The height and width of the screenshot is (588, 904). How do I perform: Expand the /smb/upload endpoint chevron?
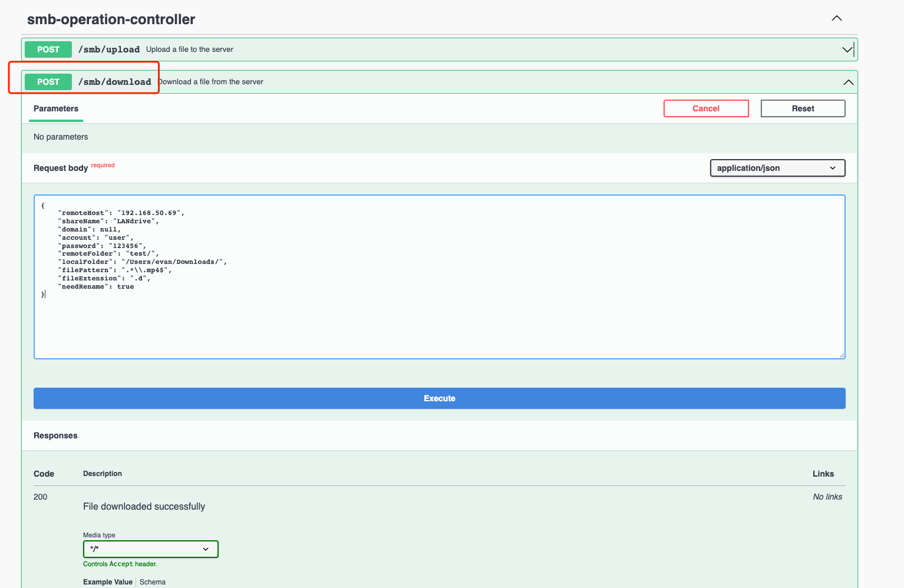click(847, 49)
